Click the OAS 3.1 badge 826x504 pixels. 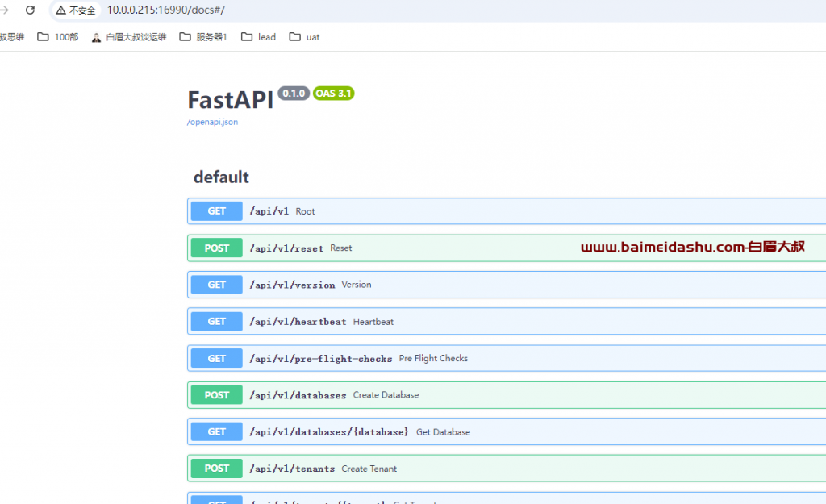point(333,94)
